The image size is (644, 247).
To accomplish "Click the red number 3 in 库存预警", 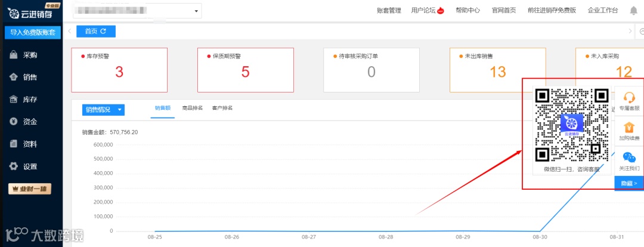I will [x=119, y=72].
